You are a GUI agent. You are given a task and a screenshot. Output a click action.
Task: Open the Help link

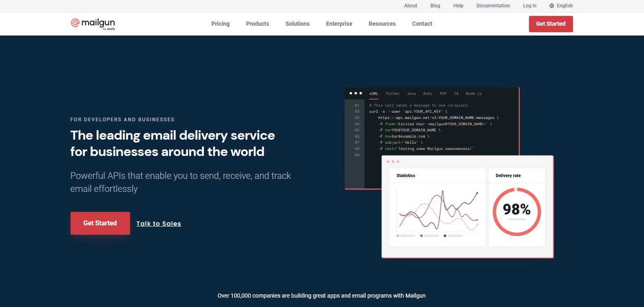click(458, 6)
